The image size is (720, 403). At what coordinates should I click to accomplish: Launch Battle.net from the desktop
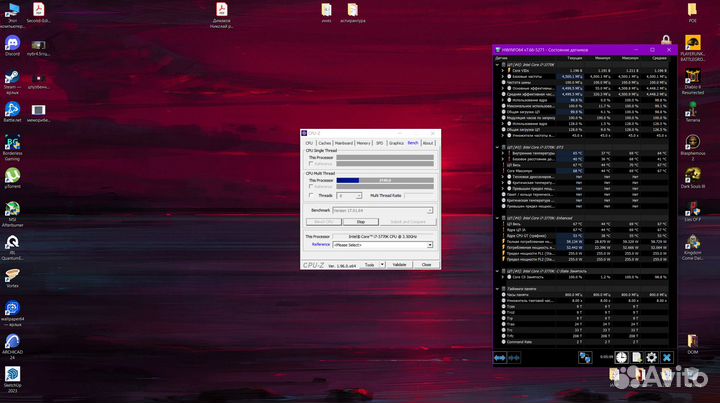click(12, 112)
